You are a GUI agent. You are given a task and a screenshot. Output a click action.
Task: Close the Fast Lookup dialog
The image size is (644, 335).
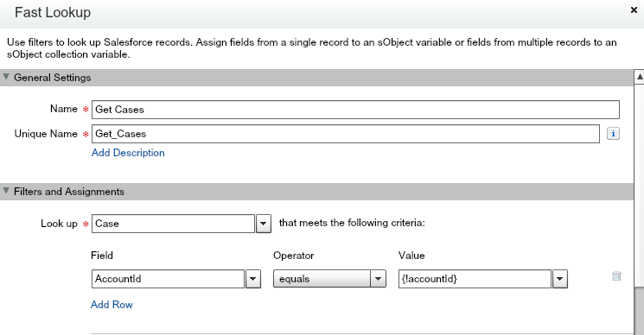coord(634,10)
